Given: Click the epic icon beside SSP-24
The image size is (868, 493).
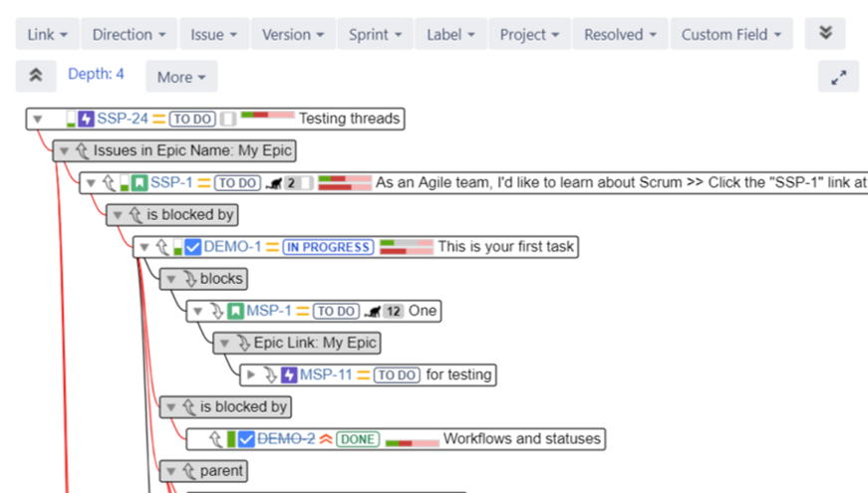Looking at the screenshot, I should pos(87,119).
